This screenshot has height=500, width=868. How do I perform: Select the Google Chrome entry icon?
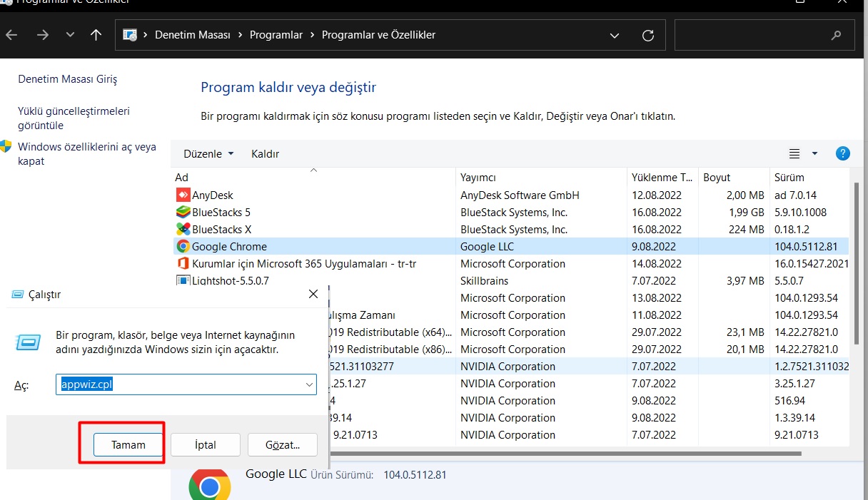tap(183, 246)
